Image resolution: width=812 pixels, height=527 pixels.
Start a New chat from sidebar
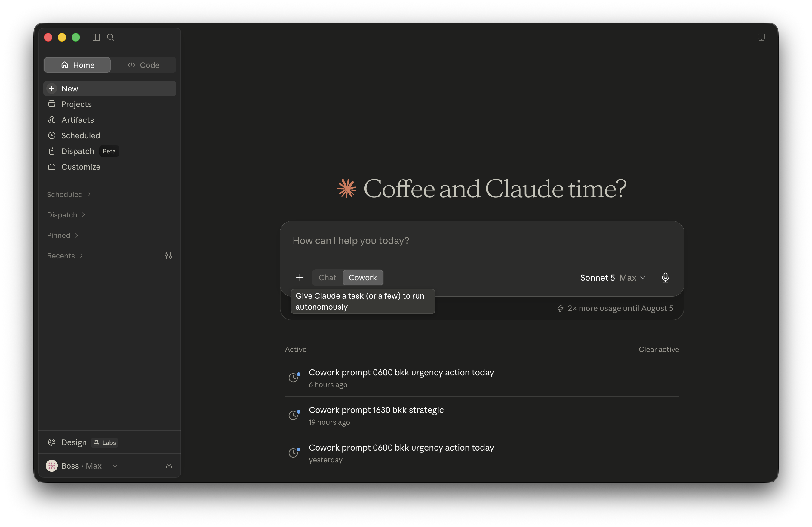tap(110, 88)
